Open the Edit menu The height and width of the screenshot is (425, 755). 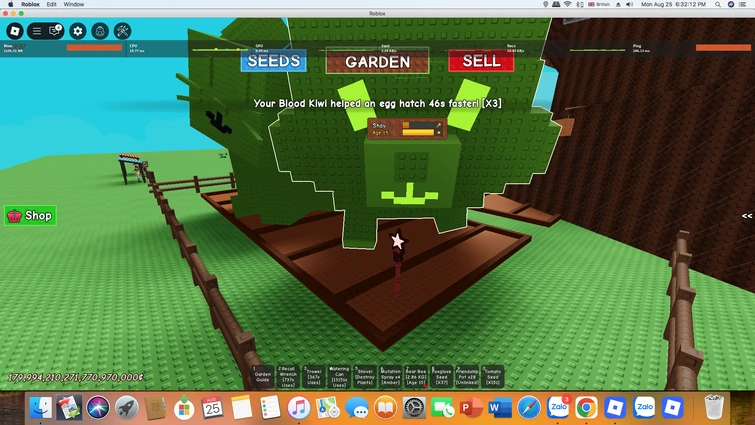[x=52, y=4]
